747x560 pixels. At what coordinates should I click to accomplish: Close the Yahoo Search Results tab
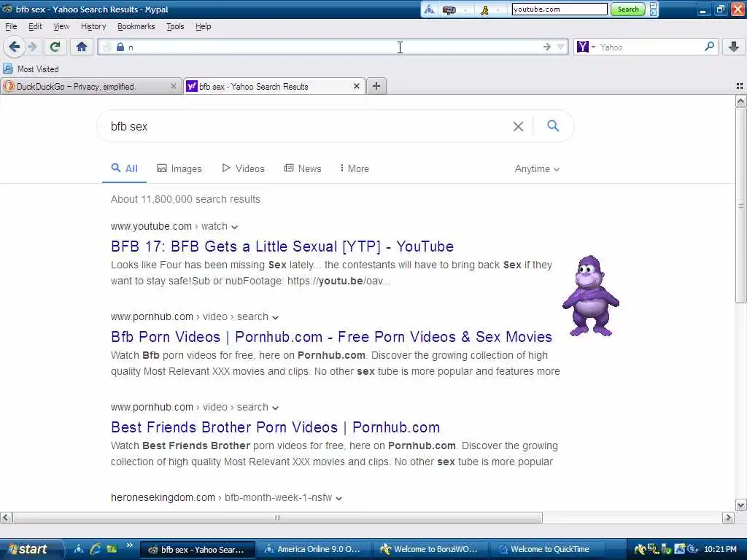[x=356, y=86]
